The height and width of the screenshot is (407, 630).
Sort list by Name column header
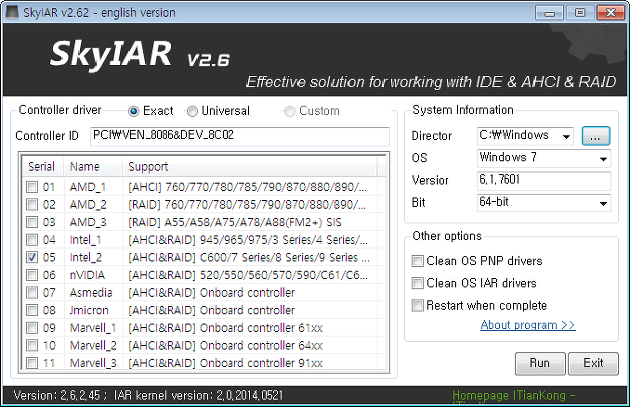point(93,167)
